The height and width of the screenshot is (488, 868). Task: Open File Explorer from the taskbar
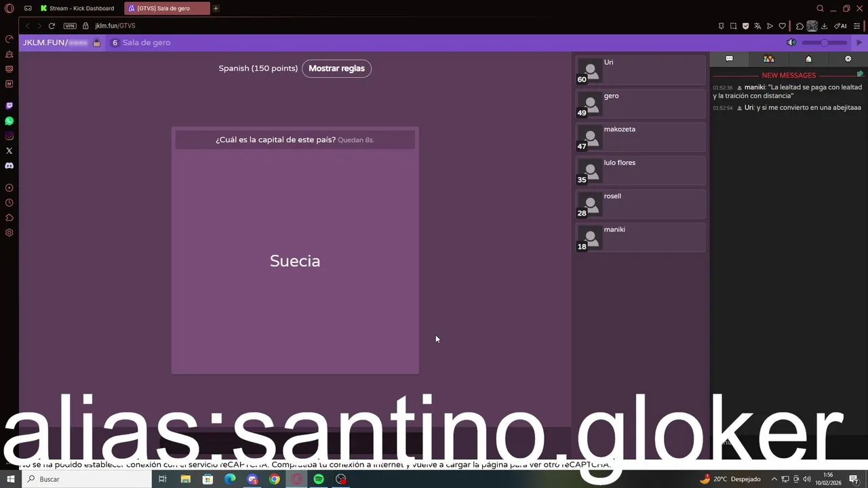click(185, 479)
